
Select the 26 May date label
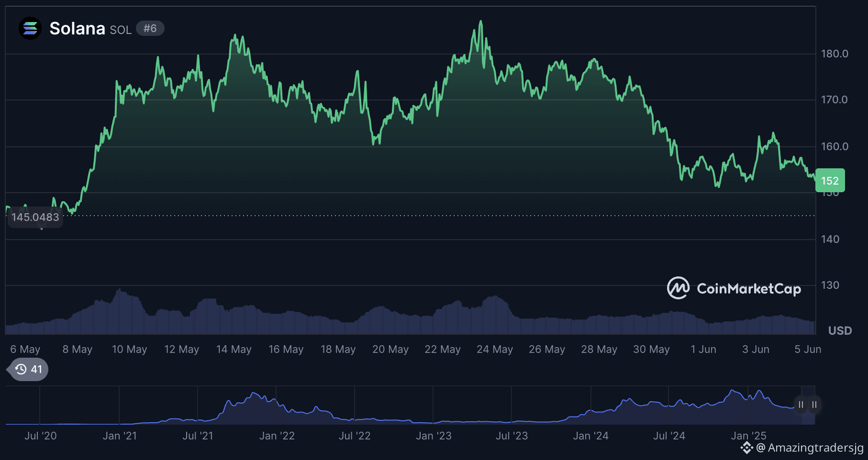(x=547, y=349)
